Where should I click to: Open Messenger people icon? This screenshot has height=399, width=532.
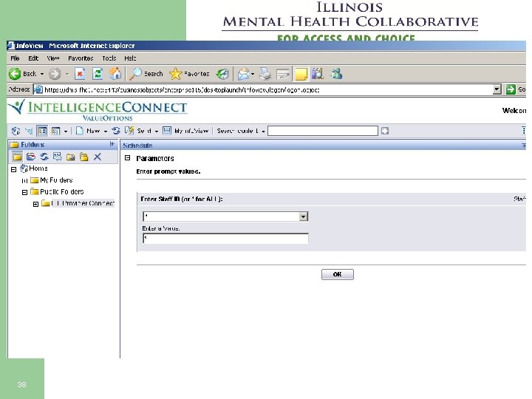pos(337,74)
